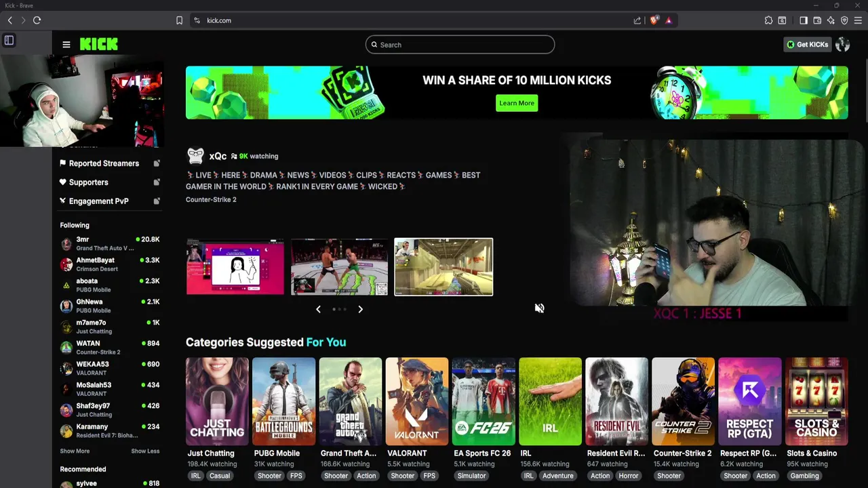Open followed channel WEKAA53
The height and width of the screenshot is (488, 868).
click(109, 369)
